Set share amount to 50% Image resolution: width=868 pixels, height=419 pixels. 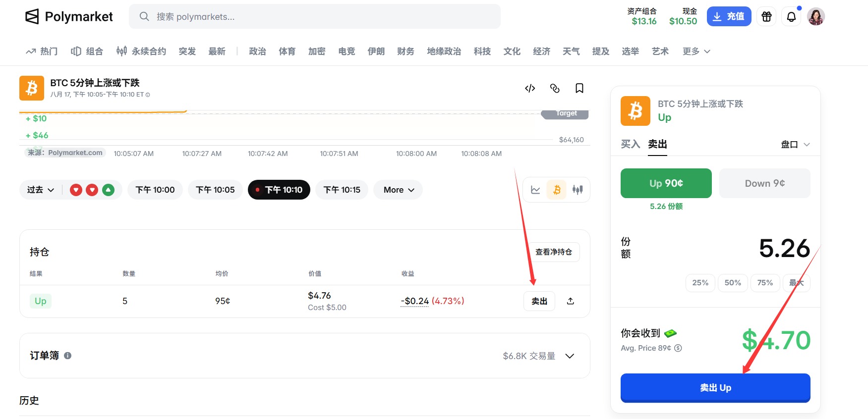733,283
